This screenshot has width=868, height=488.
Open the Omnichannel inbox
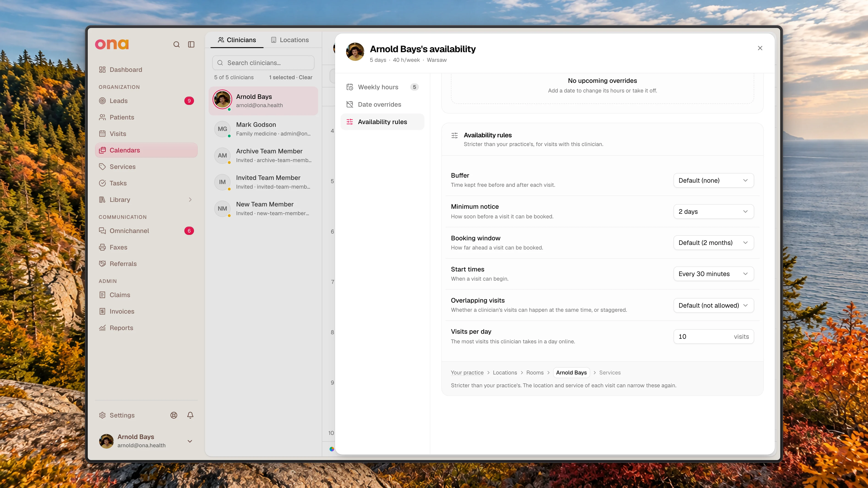click(146, 231)
